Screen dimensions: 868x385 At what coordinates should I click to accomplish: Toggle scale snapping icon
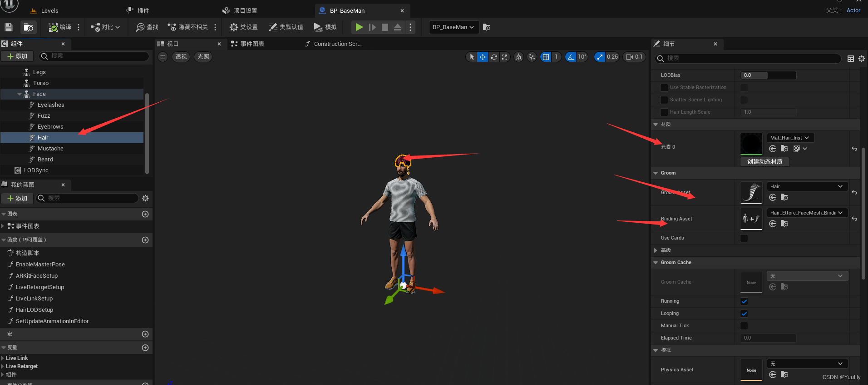coord(600,57)
